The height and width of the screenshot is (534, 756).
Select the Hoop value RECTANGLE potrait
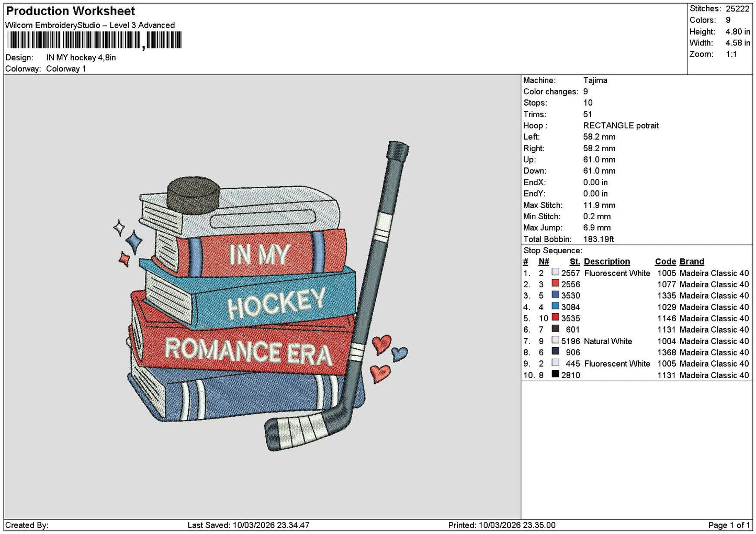tap(621, 126)
